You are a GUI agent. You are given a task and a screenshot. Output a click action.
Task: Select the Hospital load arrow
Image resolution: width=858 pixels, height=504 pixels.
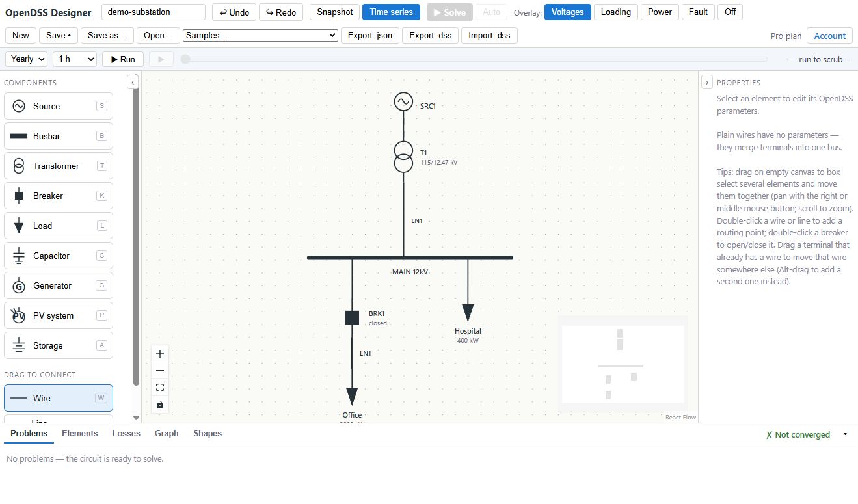468,313
